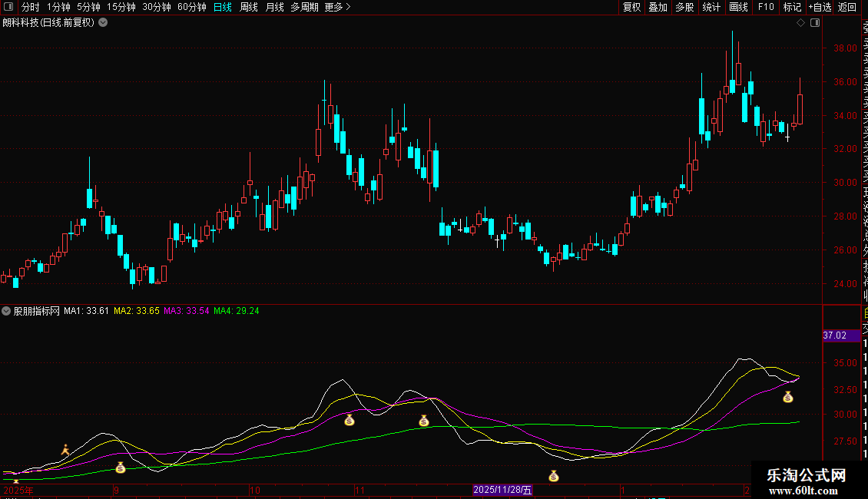Viewport: 868px width, 499px height.
Task: Click the 2025/11/28/五 date marker
Action: click(502, 490)
